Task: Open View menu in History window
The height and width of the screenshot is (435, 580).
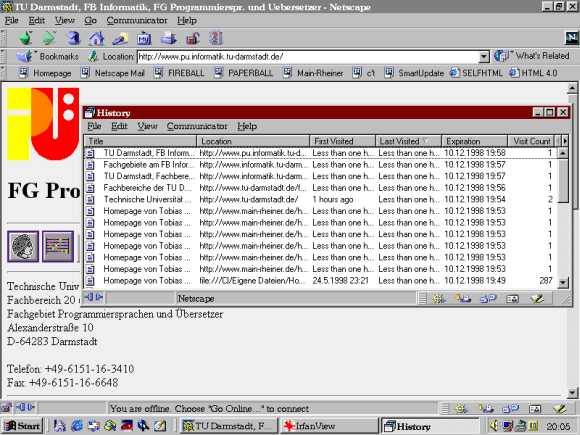Action: pos(147,126)
